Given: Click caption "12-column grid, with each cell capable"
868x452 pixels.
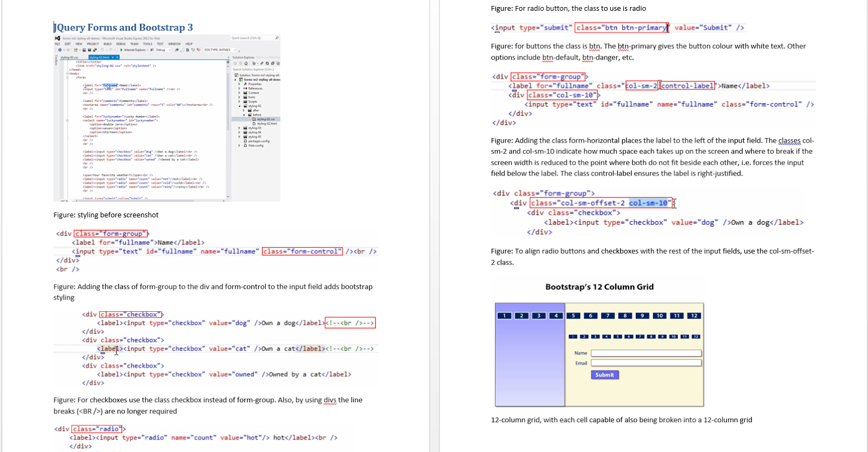Looking at the screenshot, I should pos(622,420).
